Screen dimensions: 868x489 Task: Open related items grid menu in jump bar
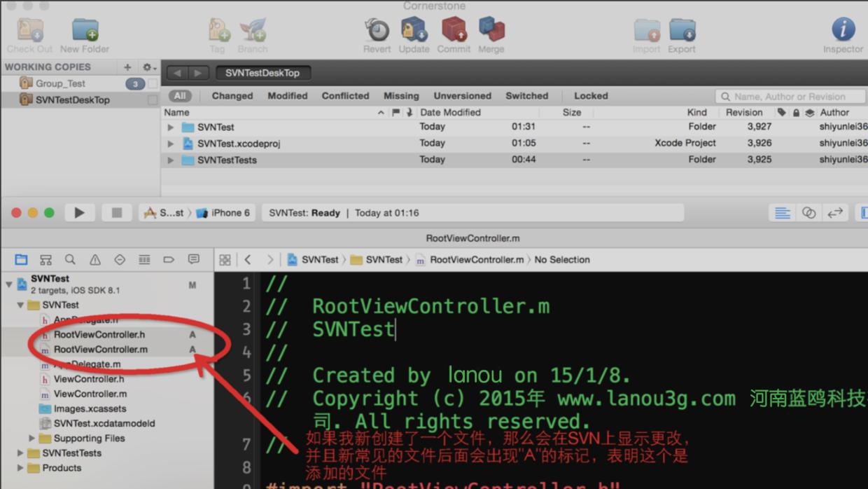tap(225, 260)
